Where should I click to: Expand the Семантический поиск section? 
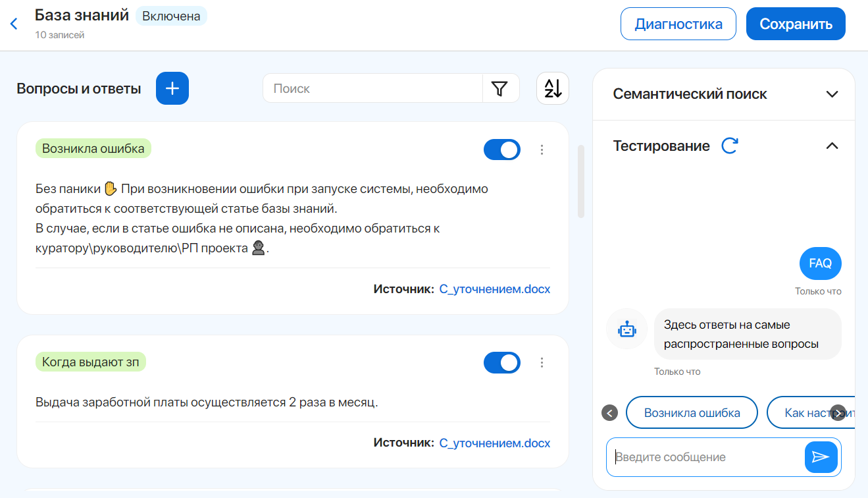(832, 94)
